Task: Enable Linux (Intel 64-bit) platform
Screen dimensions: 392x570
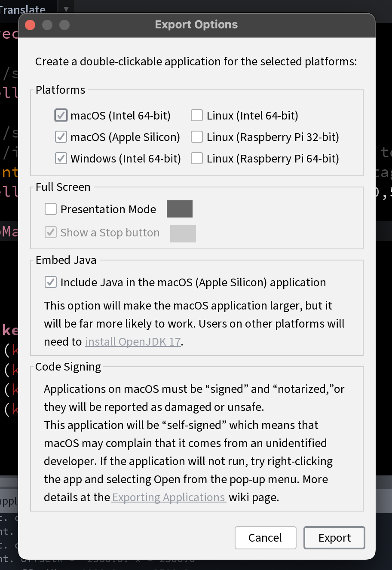Action: [197, 115]
